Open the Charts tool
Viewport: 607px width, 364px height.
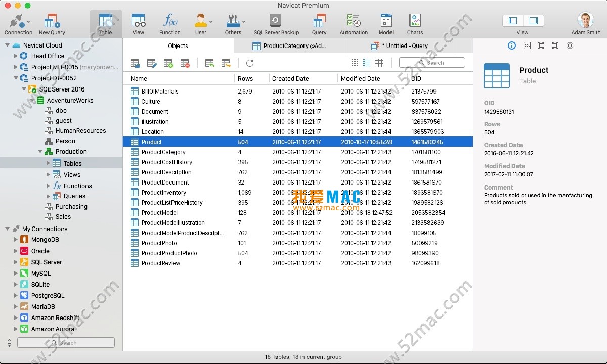(x=415, y=24)
